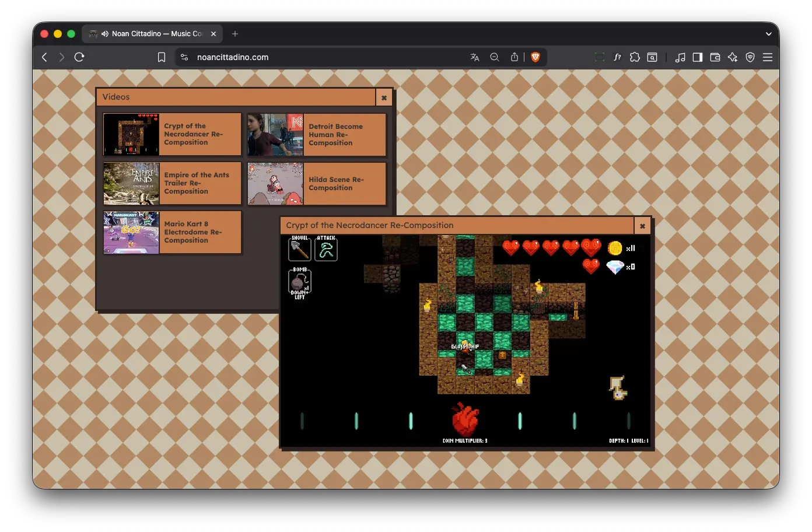The width and height of the screenshot is (812, 532).
Task: Open Mario Kart 8 Electrodome Re-Composition
Action: 193,232
